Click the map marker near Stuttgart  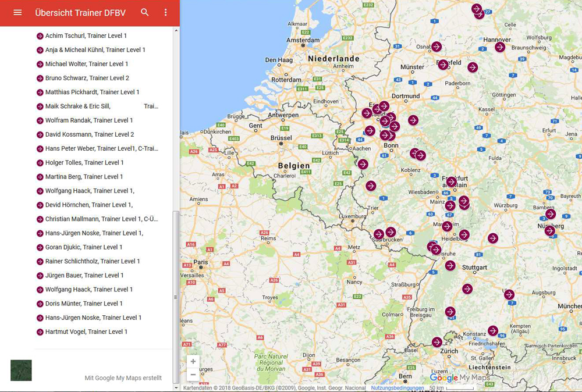450,266
